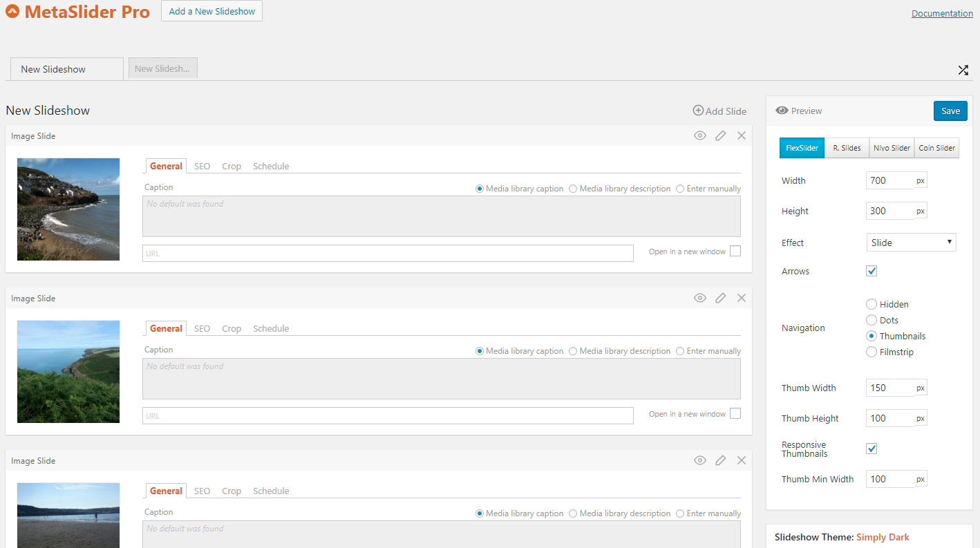The image size is (980, 548).
Task: Click the third slide's beach thumbnail
Action: click(x=68, y=516)
